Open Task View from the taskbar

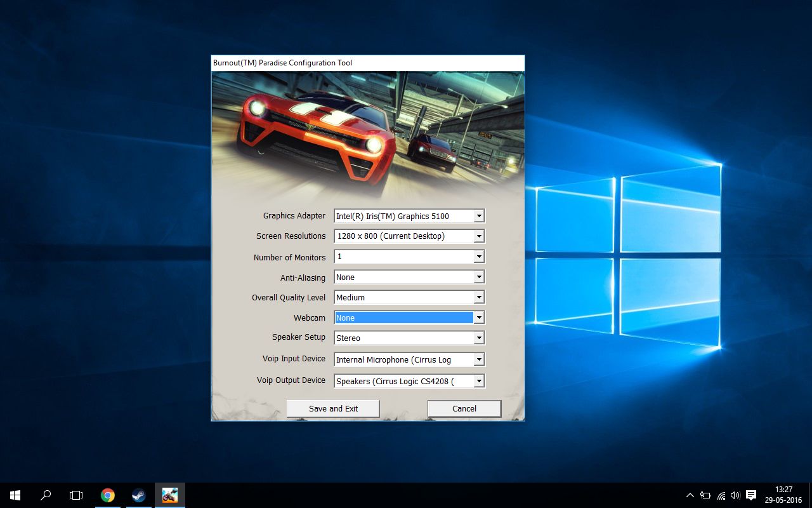coord(76,495)
